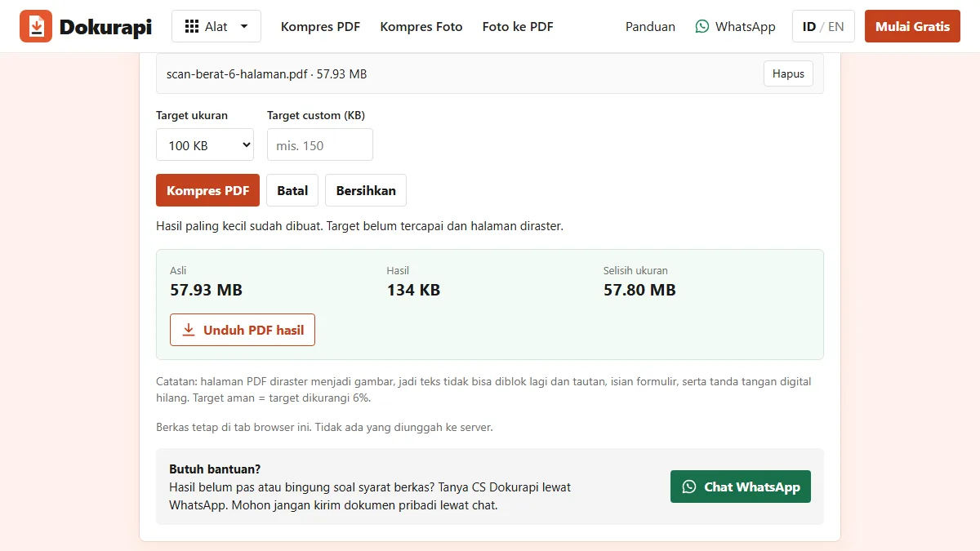Image resolution: width=980 pixels, height=551 pixels.
Task: Go to Kompres PDF in navigation
Action: click(x=320, y=26)
